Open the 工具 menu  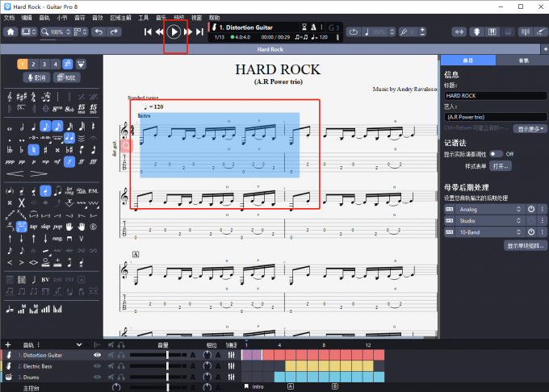[x=143, y=17]
